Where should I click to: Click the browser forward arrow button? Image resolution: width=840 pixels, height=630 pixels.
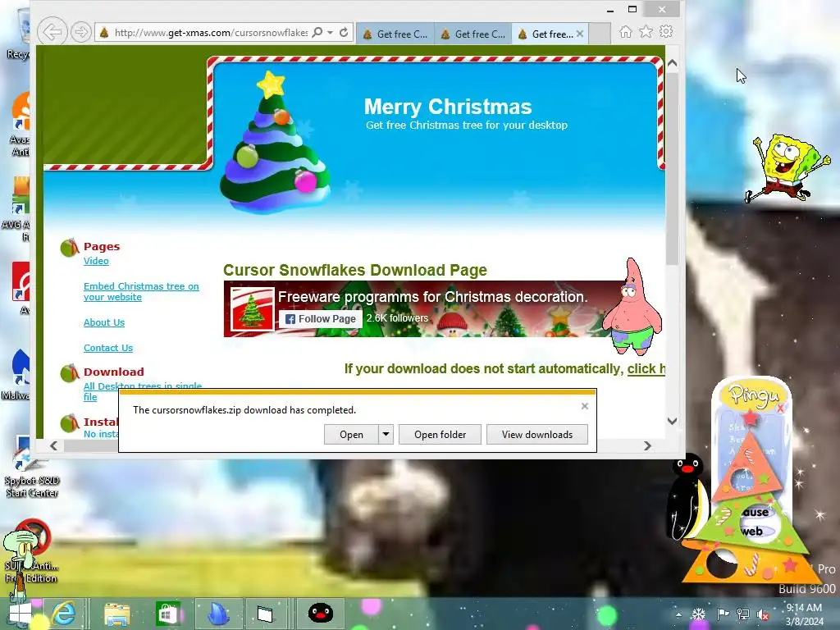pos(81,32)
